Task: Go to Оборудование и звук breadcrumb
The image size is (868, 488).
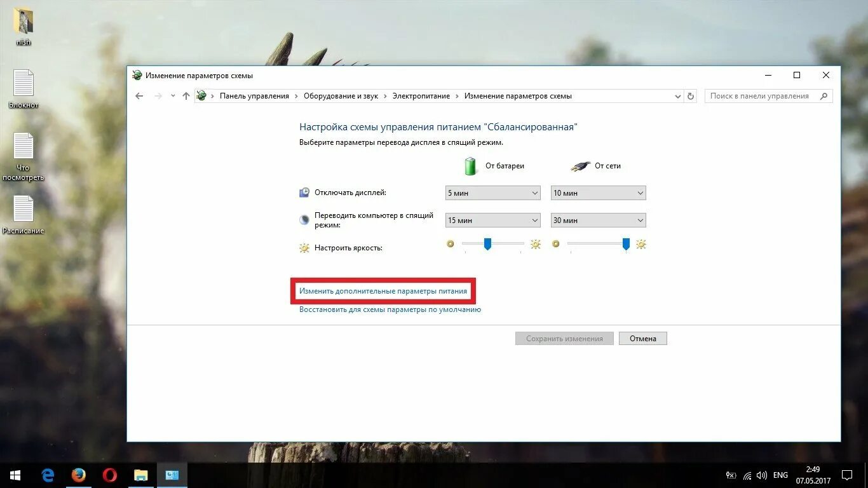Action: 341,96
